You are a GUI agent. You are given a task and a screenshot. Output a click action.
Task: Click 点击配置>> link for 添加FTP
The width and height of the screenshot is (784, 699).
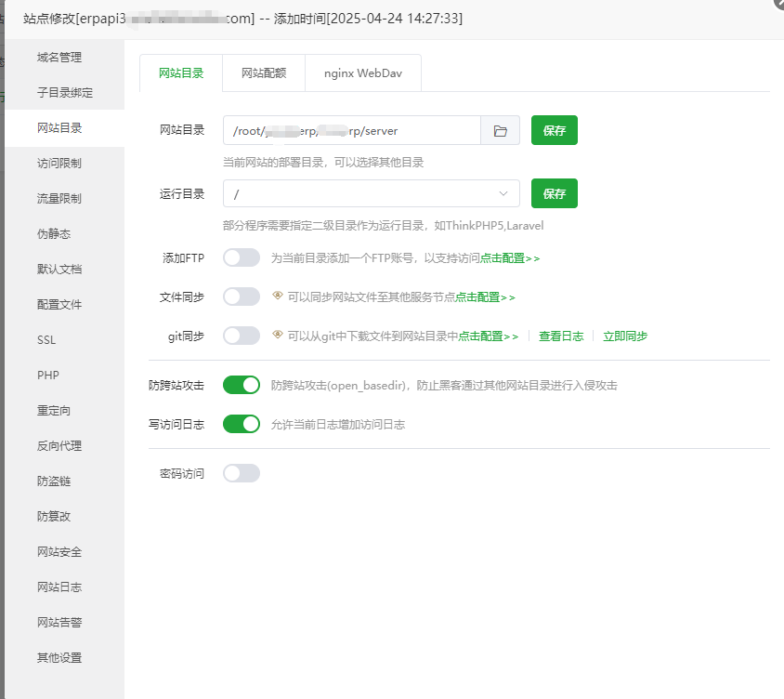[509, 258]
